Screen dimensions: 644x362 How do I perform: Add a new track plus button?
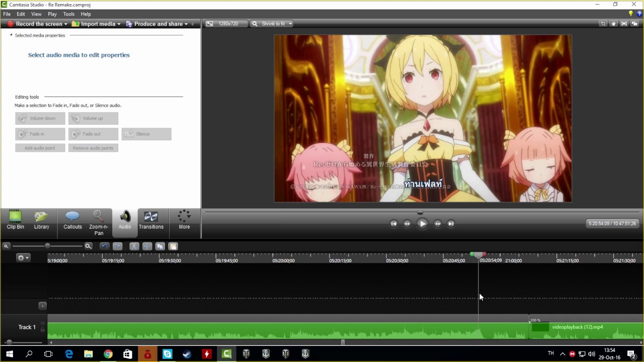point(42,306)
